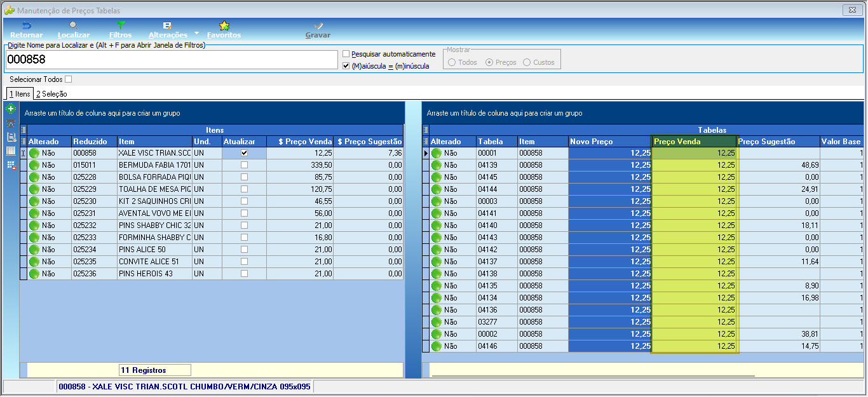Switch to the 2 Seleção tab

pyautogui.click(x=51, y=94)
